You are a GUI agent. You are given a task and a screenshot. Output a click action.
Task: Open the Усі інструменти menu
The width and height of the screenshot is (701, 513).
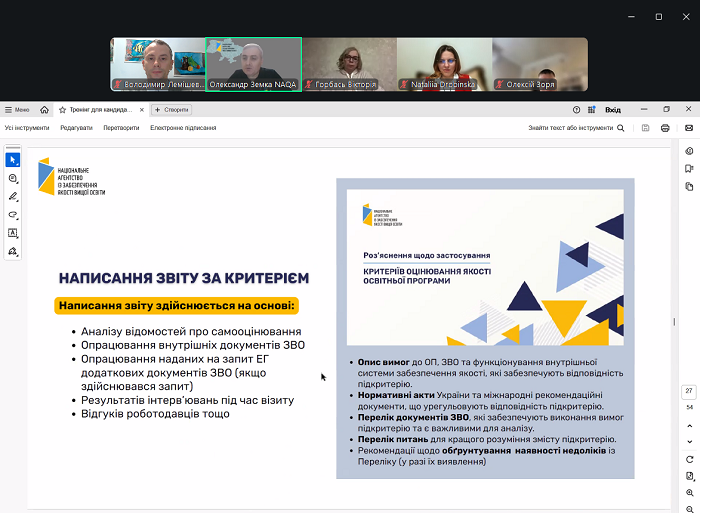(27, 128)
